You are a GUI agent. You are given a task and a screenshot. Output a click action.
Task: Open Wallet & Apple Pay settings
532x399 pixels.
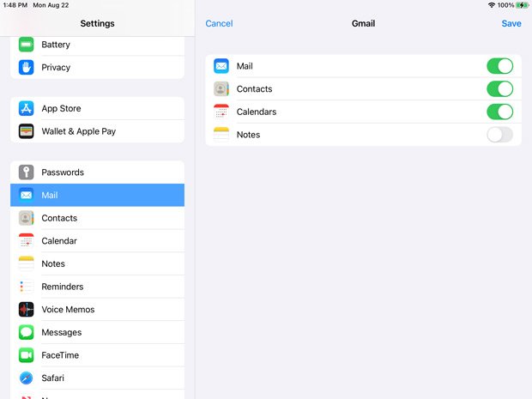[97, 131]
